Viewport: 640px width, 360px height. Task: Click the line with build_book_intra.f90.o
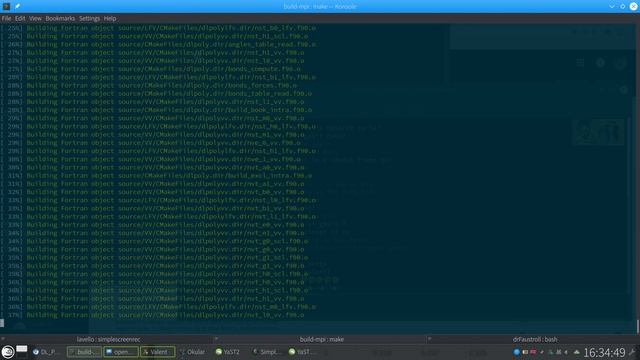(156, 110)
